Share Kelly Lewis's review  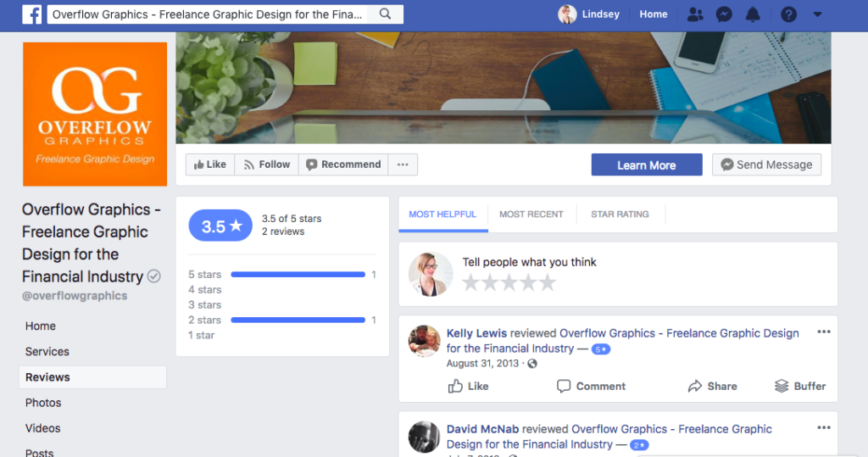[x=712, y=386]
